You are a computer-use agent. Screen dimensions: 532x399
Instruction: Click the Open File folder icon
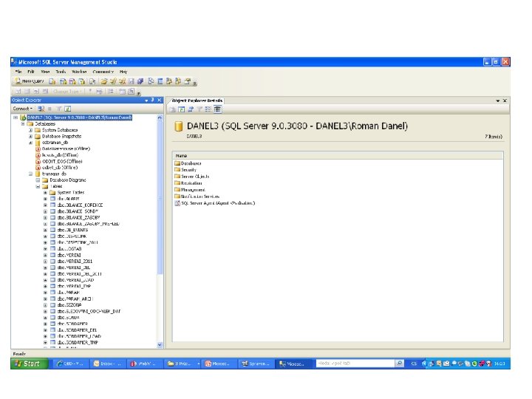[x=104, y=81]
